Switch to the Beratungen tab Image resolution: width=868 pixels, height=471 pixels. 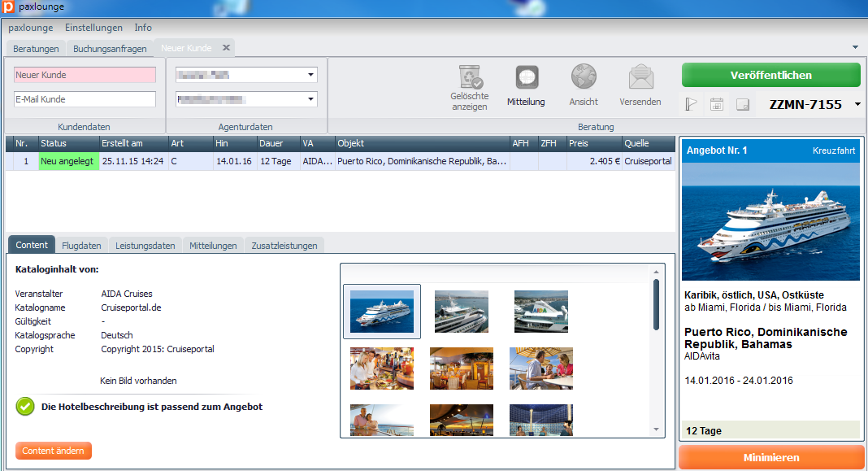coord(36,49)
